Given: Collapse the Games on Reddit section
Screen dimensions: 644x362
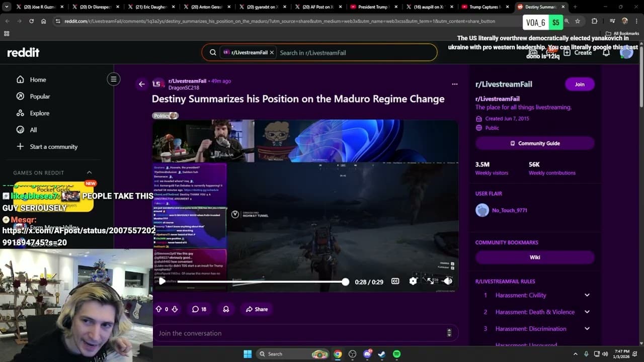Looking at the screenshot, I should (89, 172).
